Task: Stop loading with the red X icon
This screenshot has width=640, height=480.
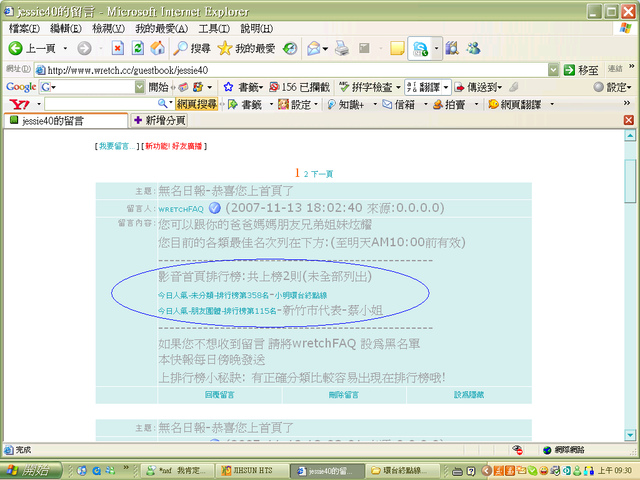Action: click(118, 49)
